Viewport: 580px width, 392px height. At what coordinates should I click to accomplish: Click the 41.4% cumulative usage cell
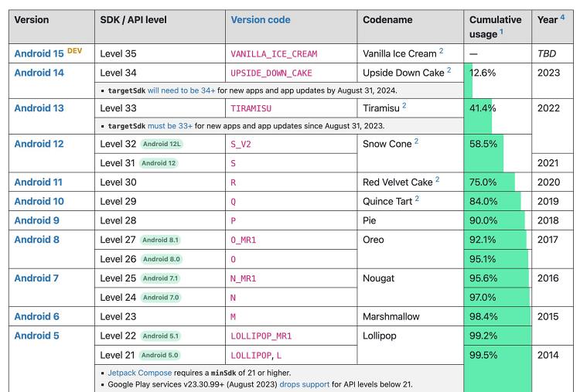(x=497, y=116)
